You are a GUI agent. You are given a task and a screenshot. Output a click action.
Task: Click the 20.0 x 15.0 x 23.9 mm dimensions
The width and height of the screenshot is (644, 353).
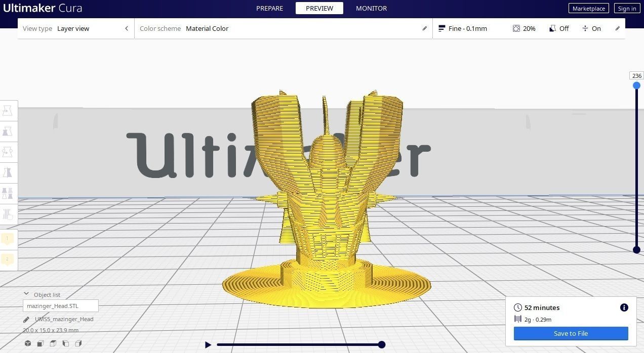(51, 330)
